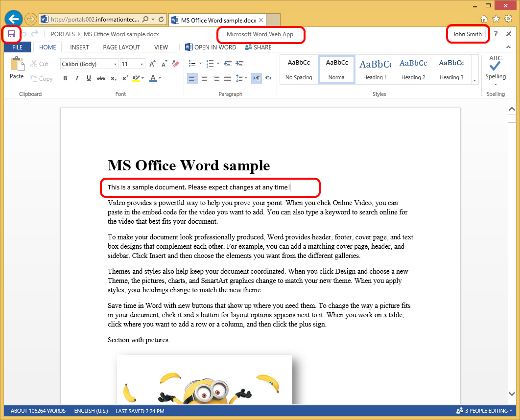Center the paragraph
The width and height of the screenshot is (520, 420).
(204, 78)
